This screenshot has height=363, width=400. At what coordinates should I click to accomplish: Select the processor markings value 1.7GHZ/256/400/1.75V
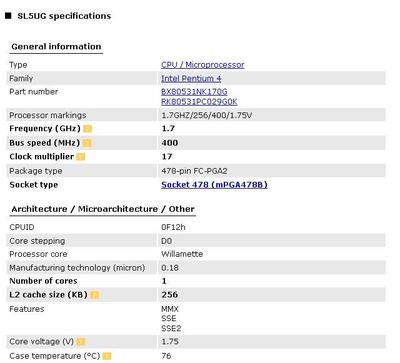pos(207,115)
